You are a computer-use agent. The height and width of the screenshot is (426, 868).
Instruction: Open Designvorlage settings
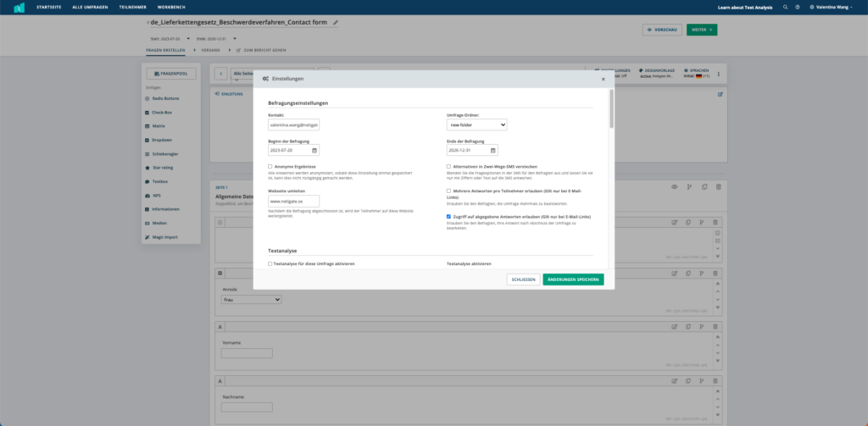(657, 74)
